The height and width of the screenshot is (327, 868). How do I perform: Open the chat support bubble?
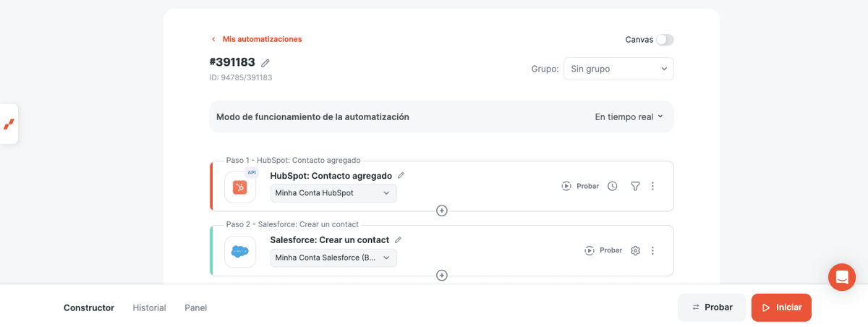coord(842,277)
